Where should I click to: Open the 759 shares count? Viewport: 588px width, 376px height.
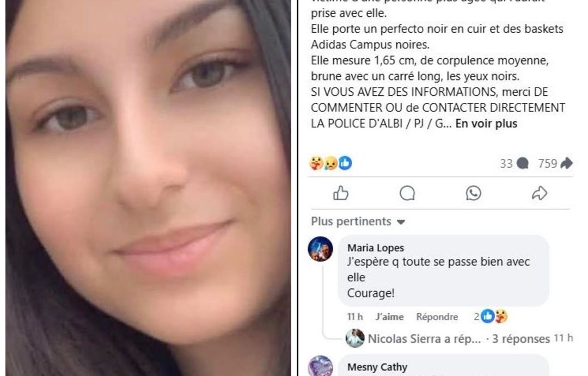coord(555,163)
